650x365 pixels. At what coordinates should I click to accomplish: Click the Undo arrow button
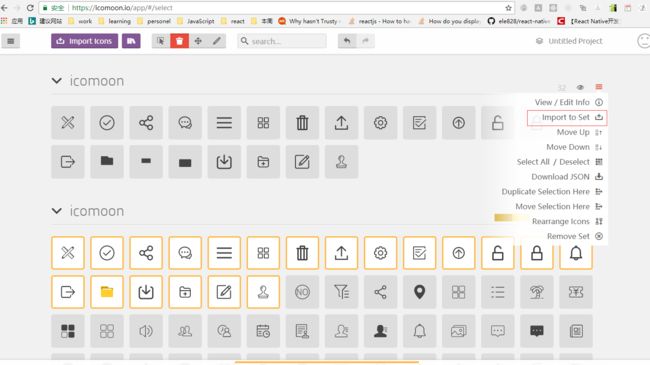coord(347,41)
